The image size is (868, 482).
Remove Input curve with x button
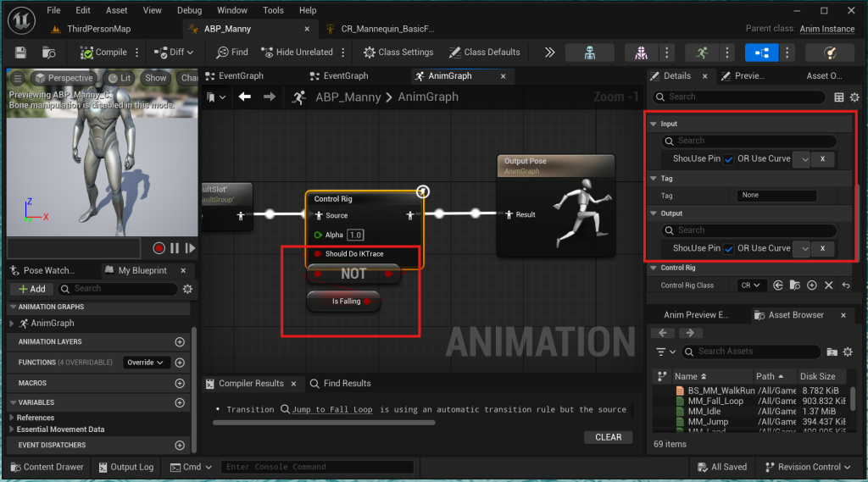(x=822, y=158)
